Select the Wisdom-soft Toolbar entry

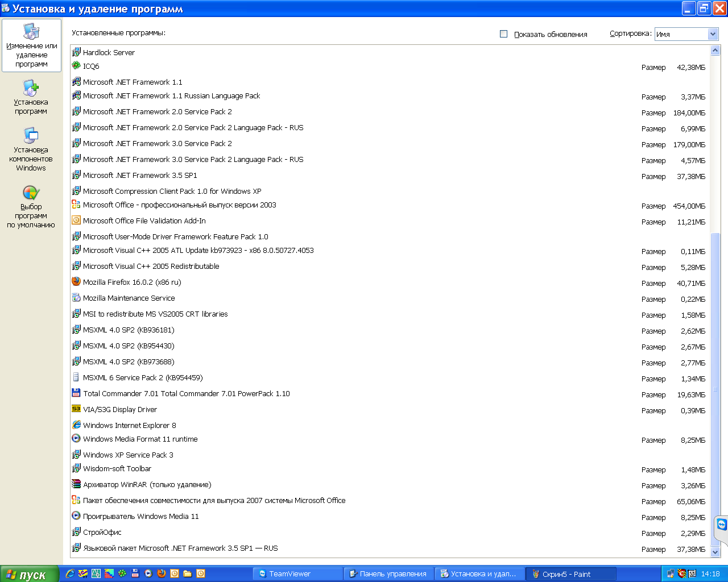(390, 469)
